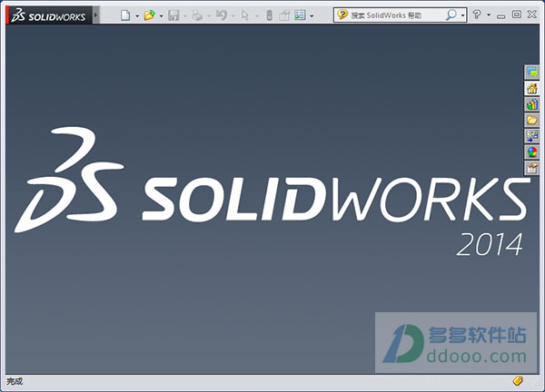
Task: Open the Options checklist icon
Action: pos(300,15)
